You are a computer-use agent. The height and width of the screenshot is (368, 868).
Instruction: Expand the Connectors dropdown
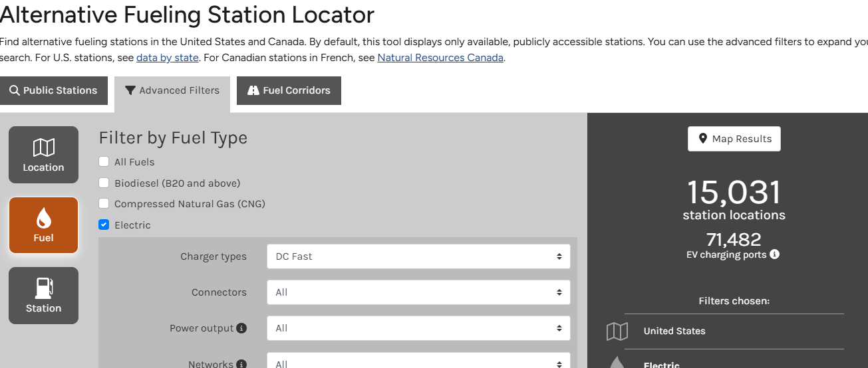418,292
